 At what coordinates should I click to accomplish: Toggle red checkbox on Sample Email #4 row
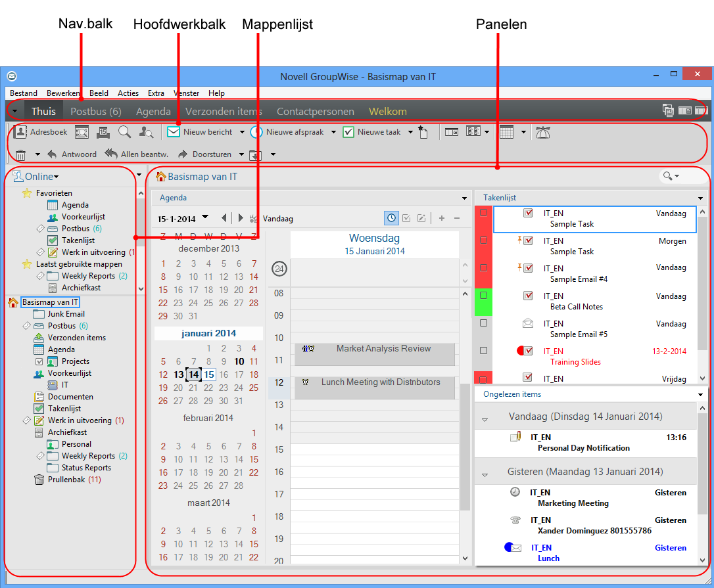pos(484,267)
